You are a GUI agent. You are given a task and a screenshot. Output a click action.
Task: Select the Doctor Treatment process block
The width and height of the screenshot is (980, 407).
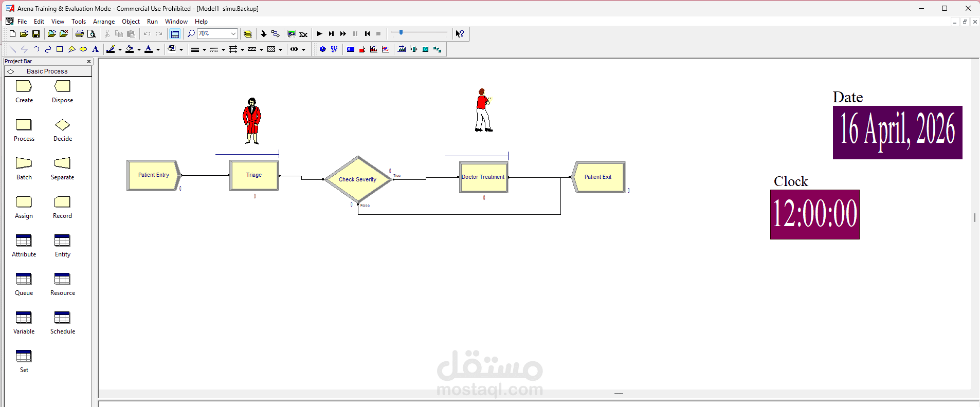pos(483,177)
